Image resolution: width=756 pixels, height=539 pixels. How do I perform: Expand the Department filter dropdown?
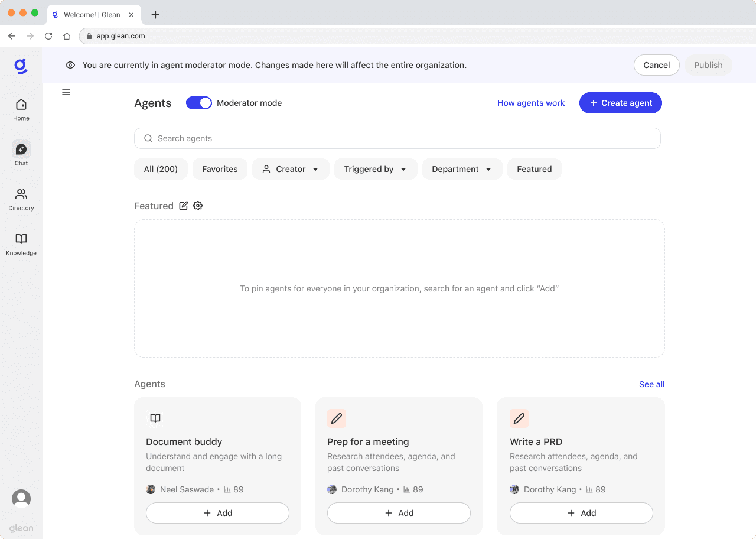pos(462,169)
